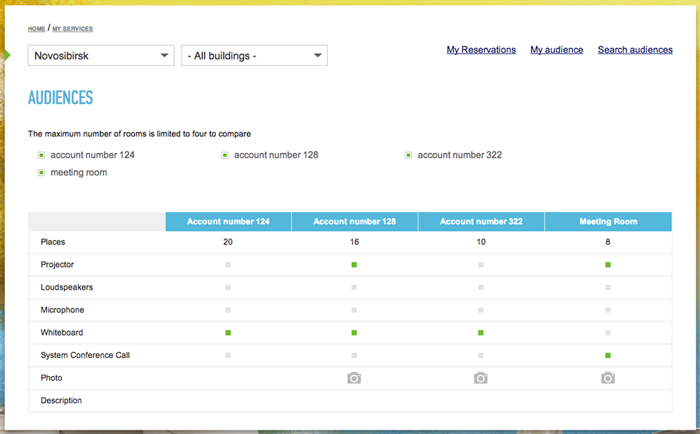Click Whiteboard indicator for Account number 322
Viewport: 700px width, 434px height.
click(x=481, y=333)
